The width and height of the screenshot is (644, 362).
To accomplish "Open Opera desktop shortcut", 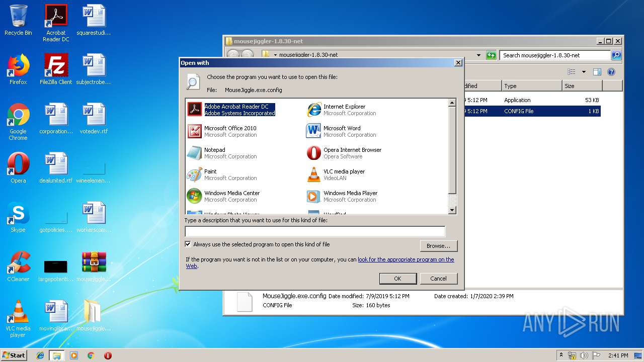I will [x=18, y=168].
